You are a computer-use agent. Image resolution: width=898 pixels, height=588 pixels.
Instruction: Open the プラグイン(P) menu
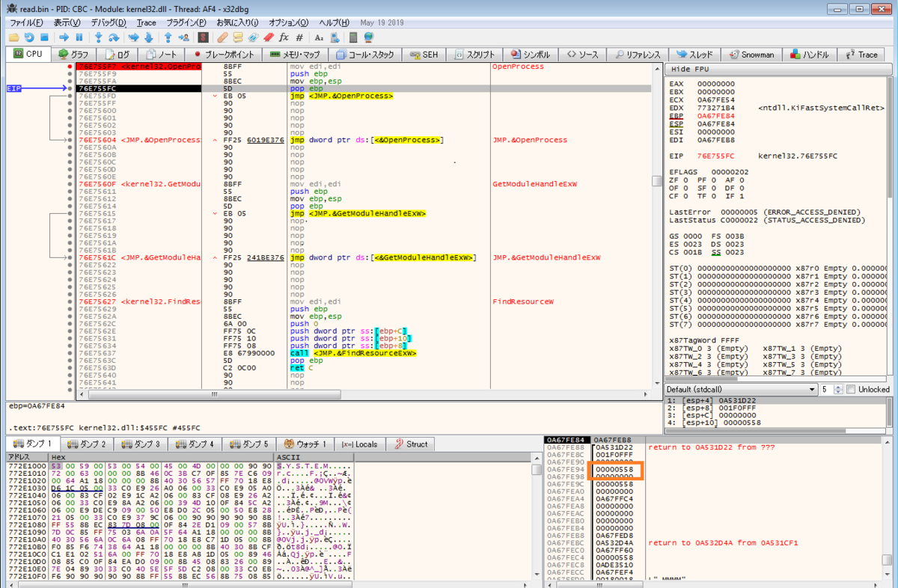(187, 22)
